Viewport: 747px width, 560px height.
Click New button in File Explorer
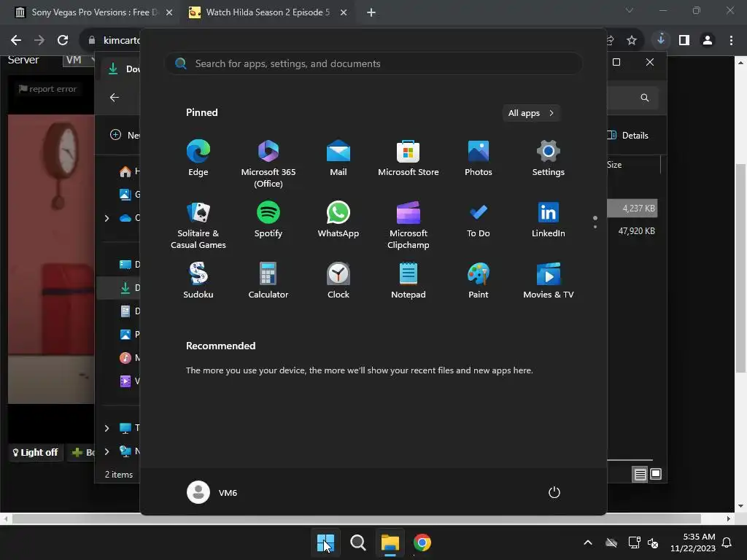coord(124,135)
